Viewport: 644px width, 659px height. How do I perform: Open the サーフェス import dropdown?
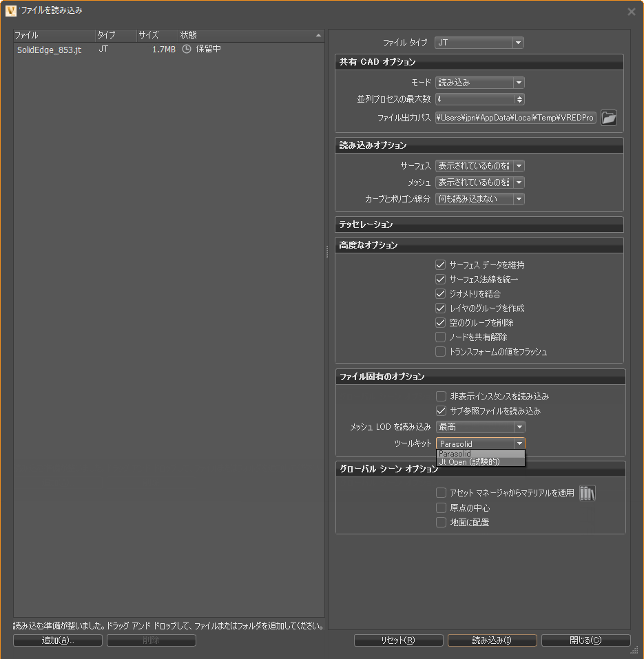tap(479, 165)
